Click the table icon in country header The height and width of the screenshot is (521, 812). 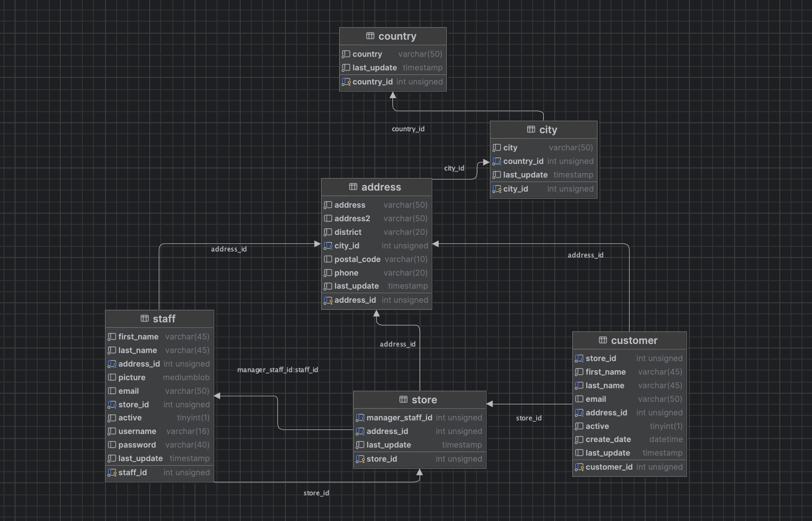(x=370, y=36)
